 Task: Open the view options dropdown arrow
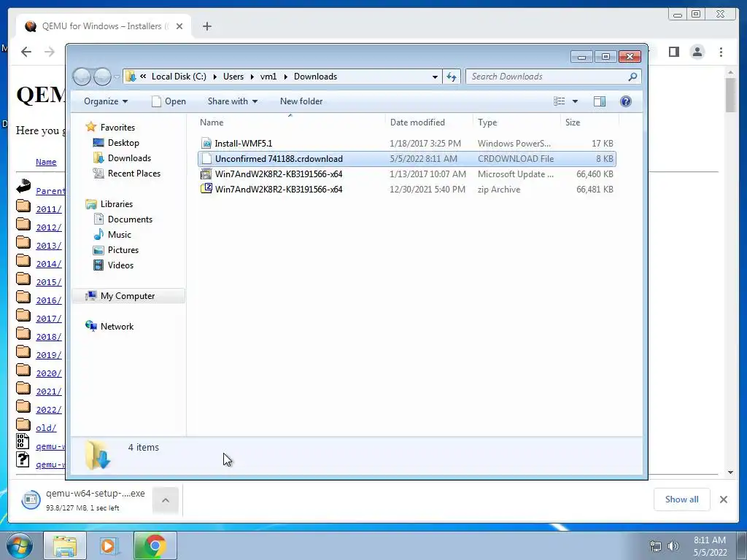(575, 101)
